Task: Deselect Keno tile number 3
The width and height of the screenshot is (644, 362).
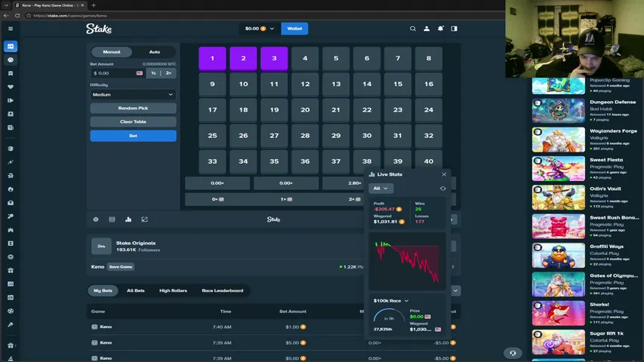Action: (274, 58)
